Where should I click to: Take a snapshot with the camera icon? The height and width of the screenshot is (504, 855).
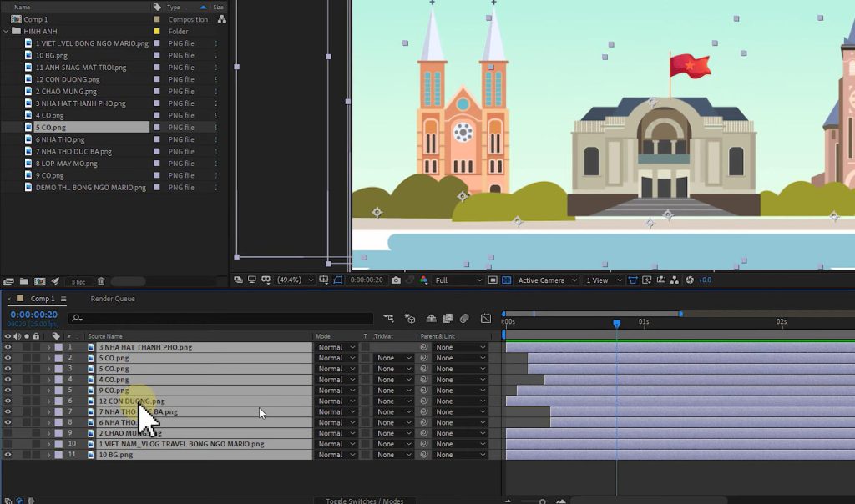395,280
